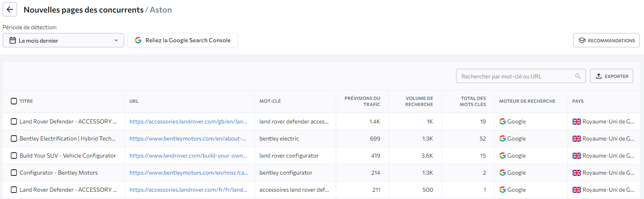Click Google icon in land rover defender acces row

pos(503,121)
